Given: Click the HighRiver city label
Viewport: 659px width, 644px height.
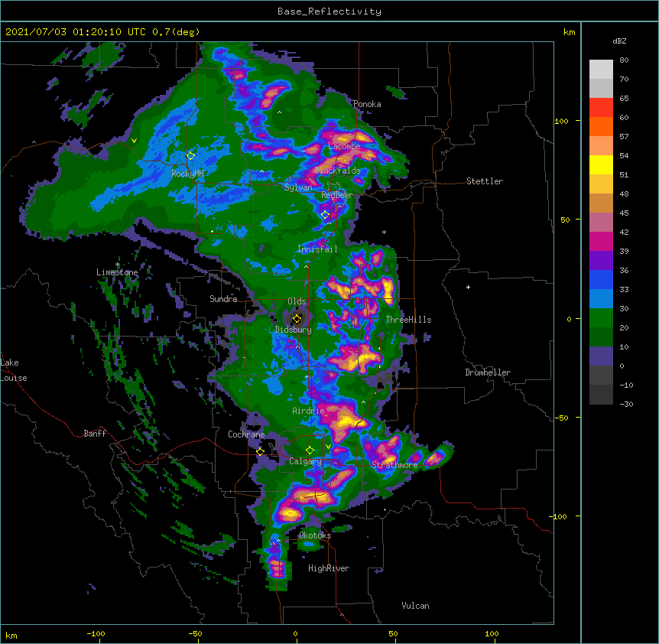Looking at the screenshot, I should 329,568.
